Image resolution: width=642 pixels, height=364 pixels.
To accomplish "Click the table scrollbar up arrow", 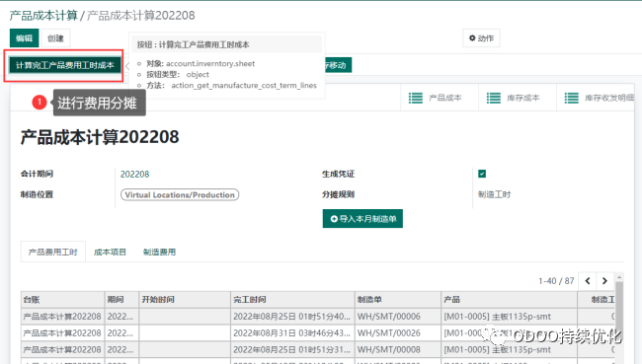I will 619,277.
